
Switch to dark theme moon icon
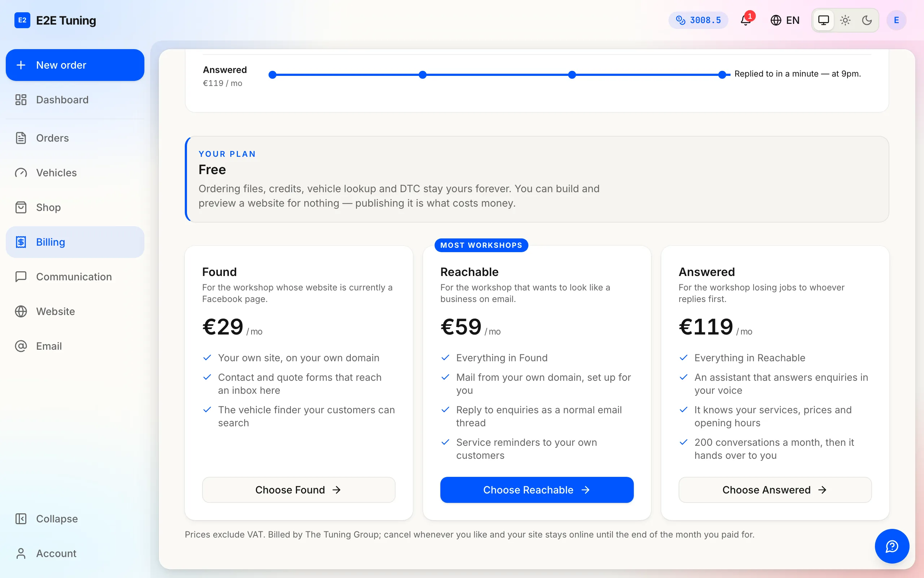pos(867,20)
